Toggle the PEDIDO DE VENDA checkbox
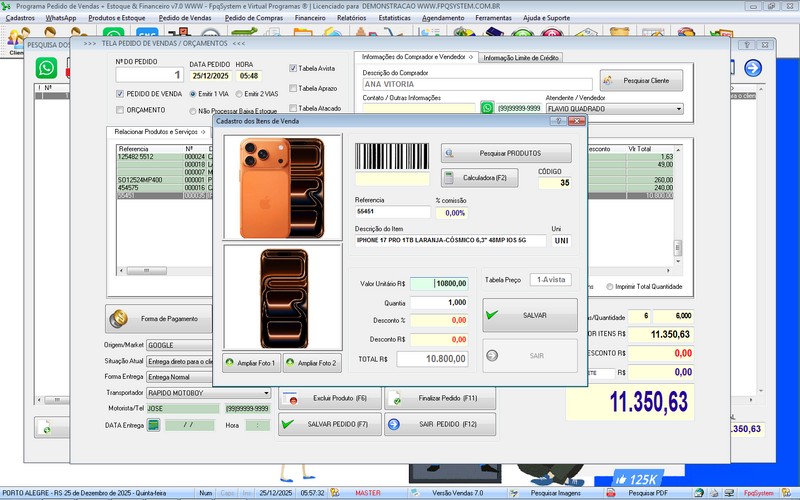 [x=120, y=94]
